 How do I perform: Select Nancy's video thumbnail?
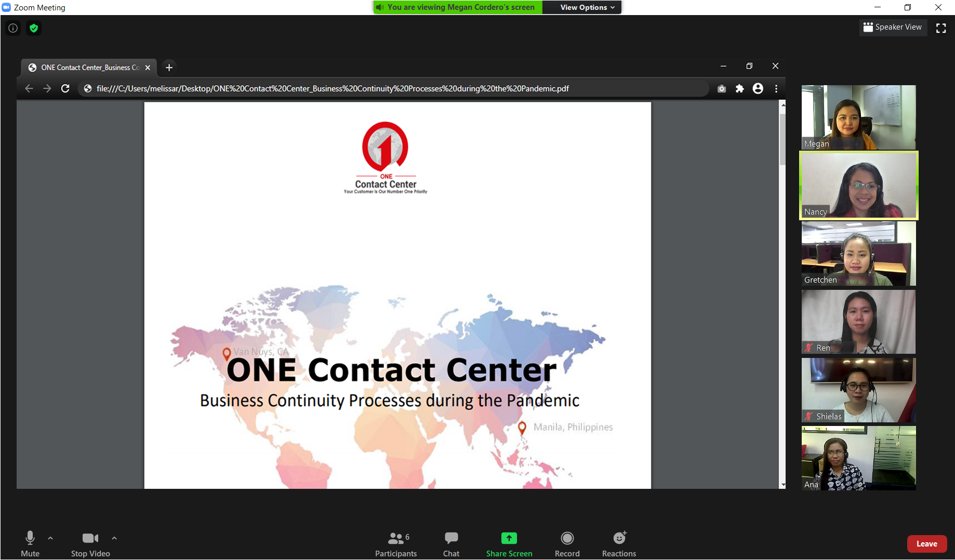(858, 185)
